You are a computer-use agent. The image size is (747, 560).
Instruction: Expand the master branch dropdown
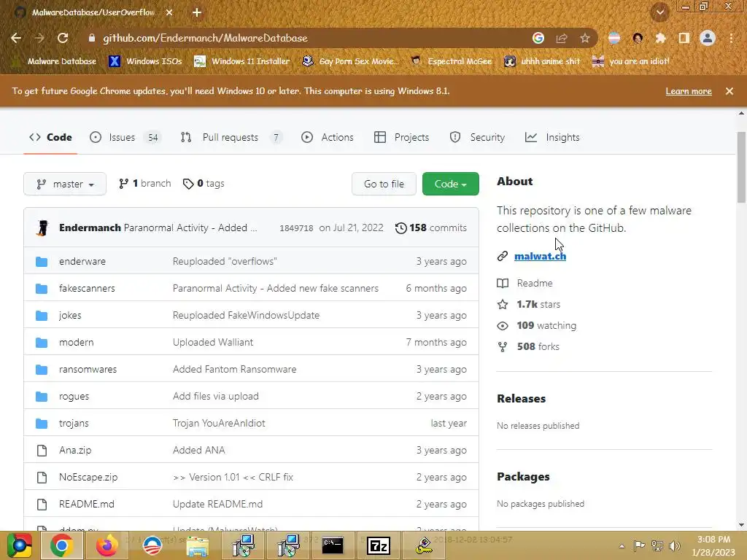click(65, 184)
